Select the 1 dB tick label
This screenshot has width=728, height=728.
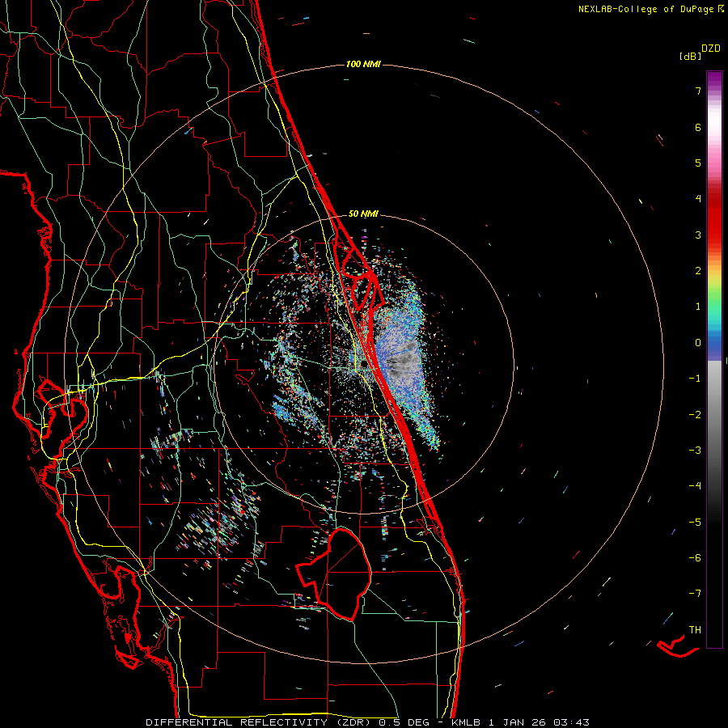pos(698,307)
